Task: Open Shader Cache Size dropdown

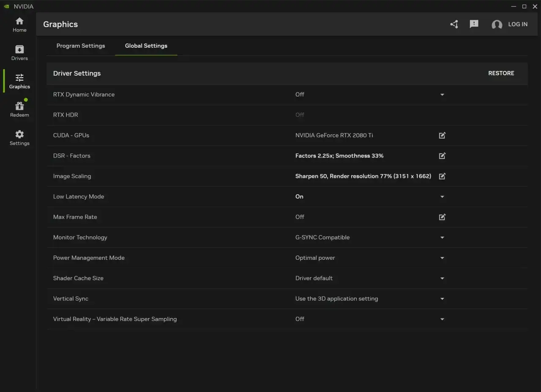Action: [x=442, y=278]
